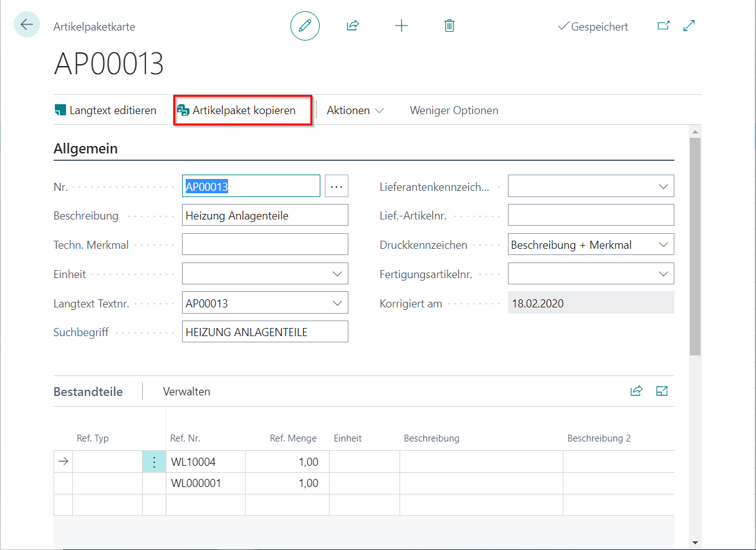Click Weniger Optionen
This screenshot has width=756, height=550.
pos(454,110)
